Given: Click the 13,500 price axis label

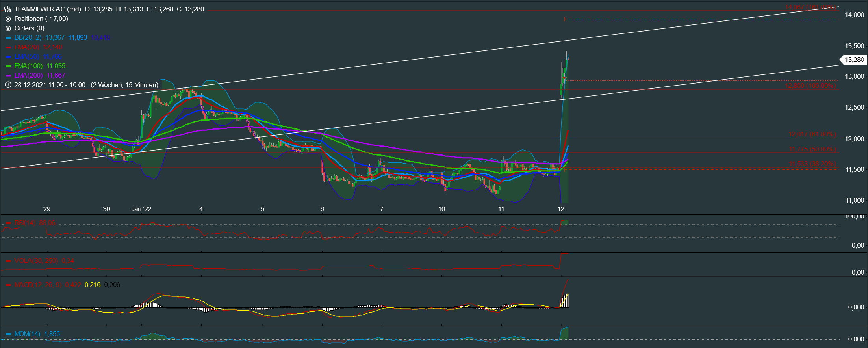Looking at the screenshot, I should point(854,46).
